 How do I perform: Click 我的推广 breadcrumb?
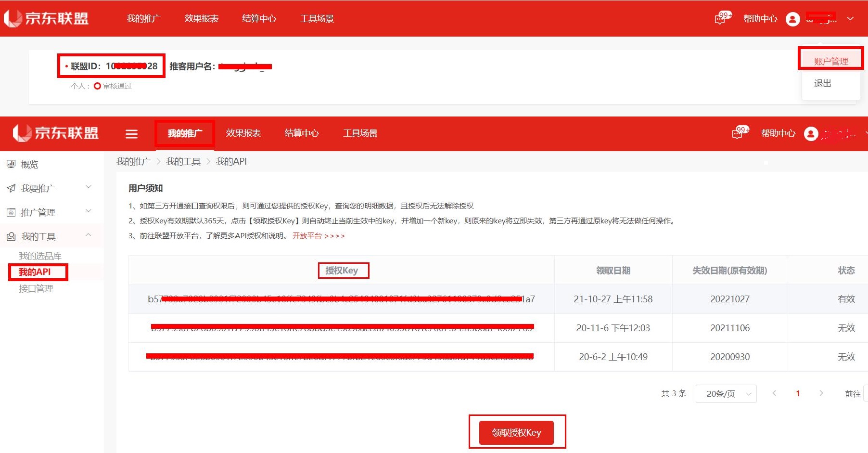133,161
